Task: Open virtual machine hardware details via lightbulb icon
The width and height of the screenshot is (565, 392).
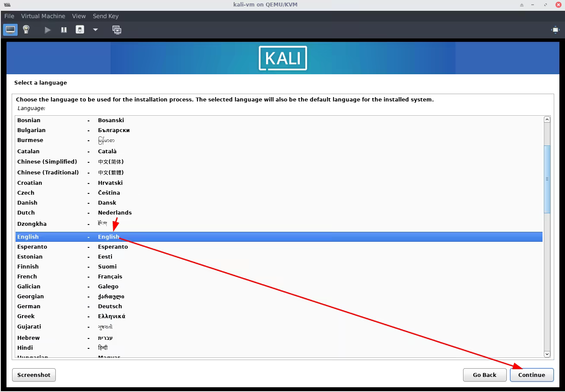Action: tap(25, 29)
